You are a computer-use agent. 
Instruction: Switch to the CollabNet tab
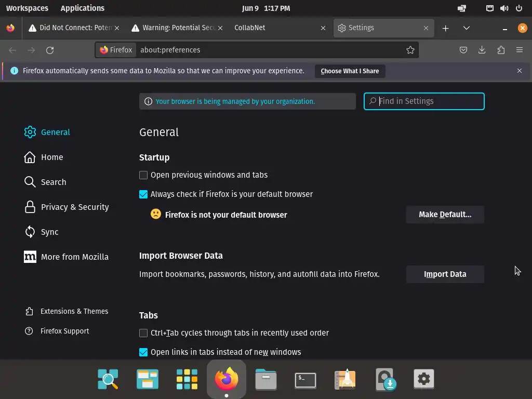click(x=275, y=28)
